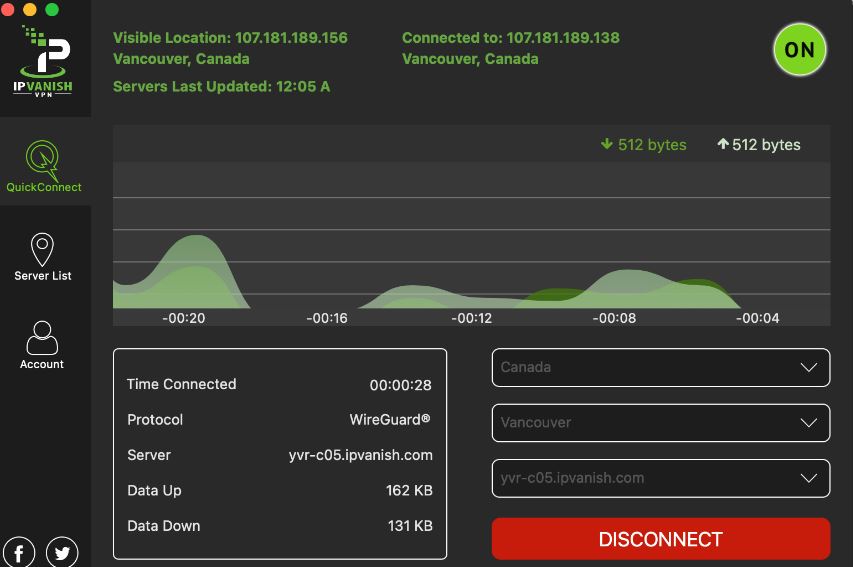This screenshot has width=853, height=567.
Task: Click the -00:04 graph time label
Action: (x=757, y=318)
